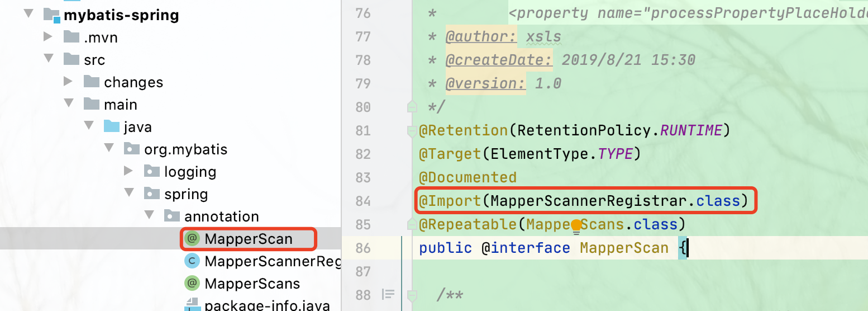The width and height of the screenshot is (868, 311).
Task: Select the src folder label
Action: [94, 60]
